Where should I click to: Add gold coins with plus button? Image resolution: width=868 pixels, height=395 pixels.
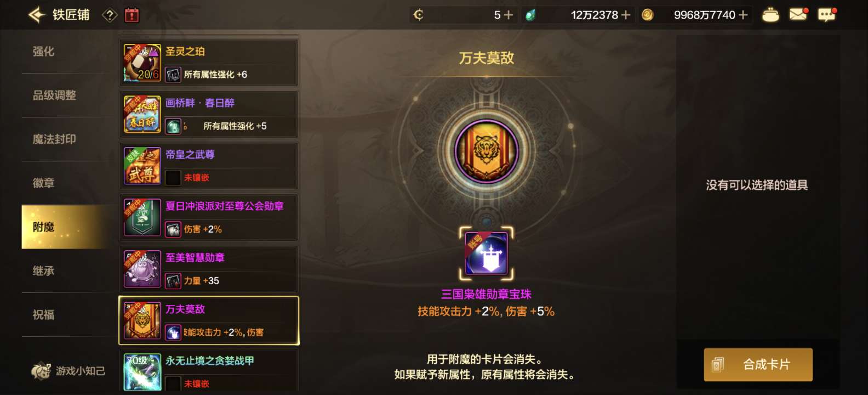click(743, 15)
